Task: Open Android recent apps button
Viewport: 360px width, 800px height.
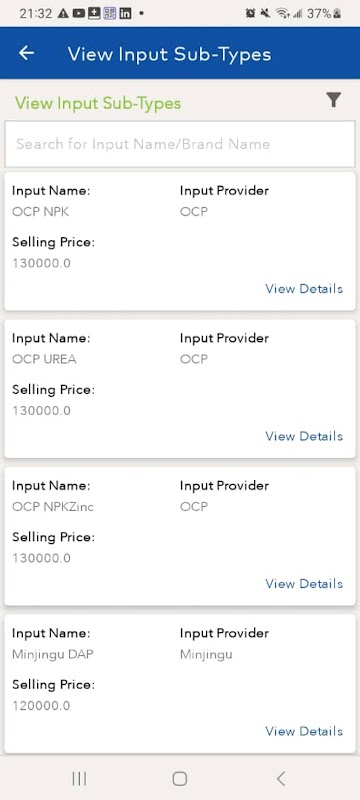Action: pyautogui.click(x=79, y=779)
